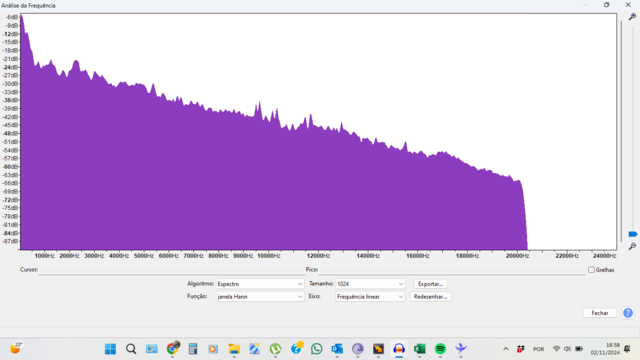Restore the Análise da Frequência window size
640x360 pixels.
pos(607,5)
